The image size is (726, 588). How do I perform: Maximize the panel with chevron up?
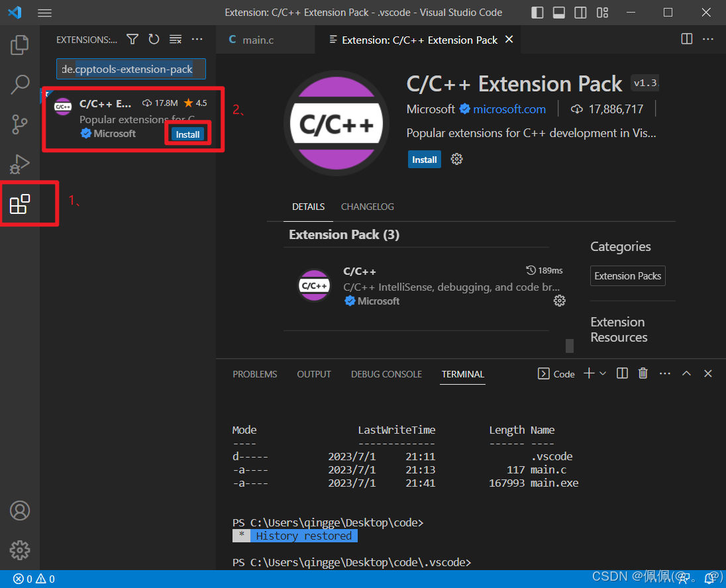point(687,373)
